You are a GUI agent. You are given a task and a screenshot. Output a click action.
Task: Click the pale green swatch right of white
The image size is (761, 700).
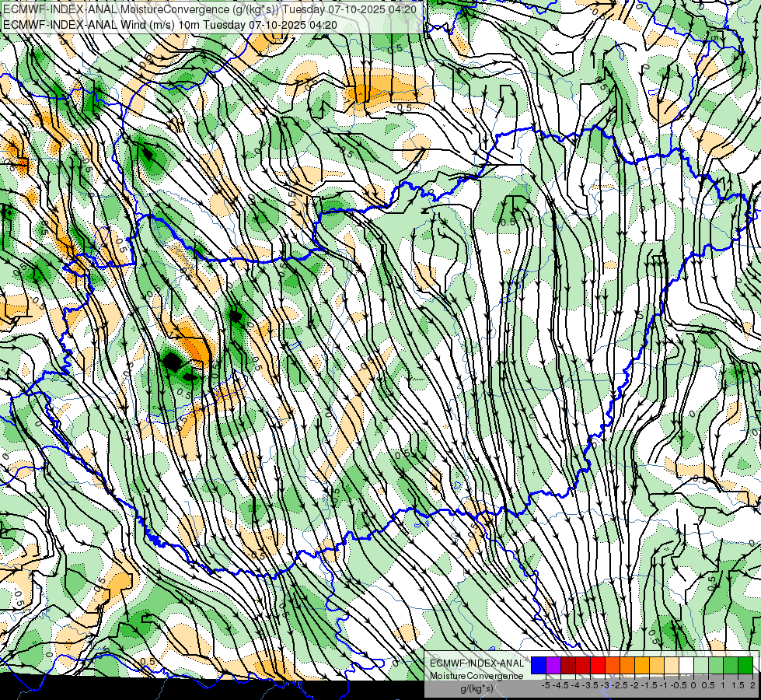click(701, 665)
